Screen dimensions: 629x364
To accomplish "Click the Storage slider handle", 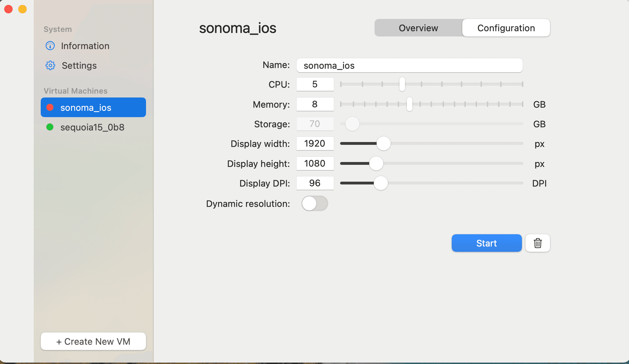I will pos(352,124).
